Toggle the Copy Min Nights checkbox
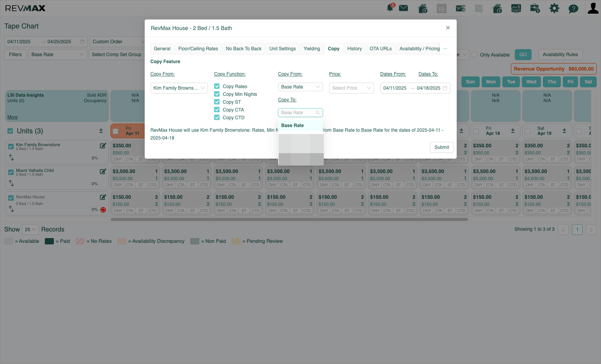 (217, 94)
